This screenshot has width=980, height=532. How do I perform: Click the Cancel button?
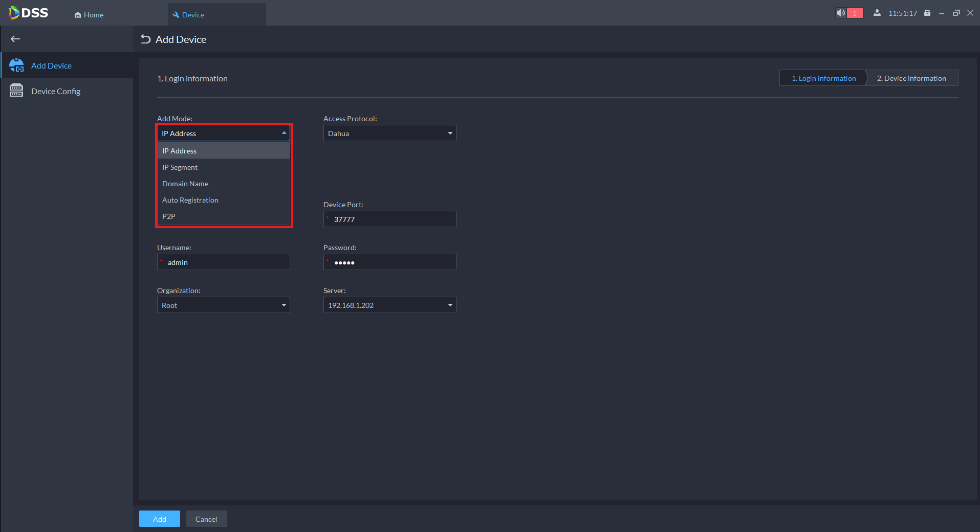coord(206,519)
